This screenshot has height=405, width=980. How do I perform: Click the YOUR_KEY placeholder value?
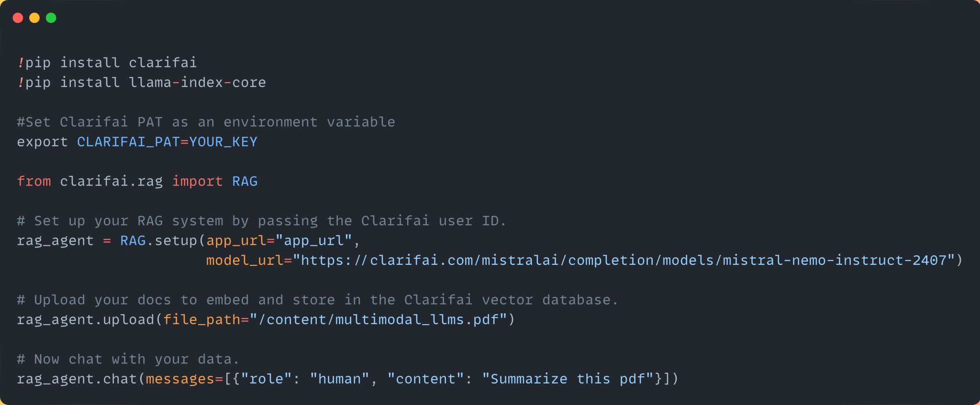(223, 142)
